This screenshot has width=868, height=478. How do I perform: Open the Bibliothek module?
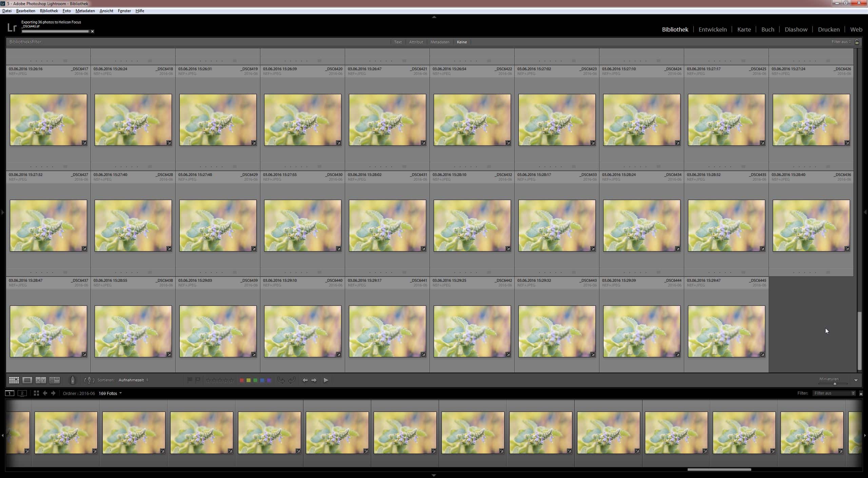click(675, 29)
